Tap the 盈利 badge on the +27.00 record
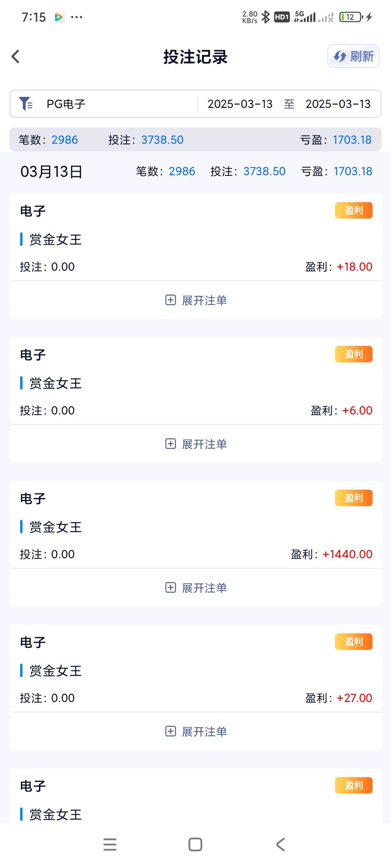 click(x=353, y=642)
